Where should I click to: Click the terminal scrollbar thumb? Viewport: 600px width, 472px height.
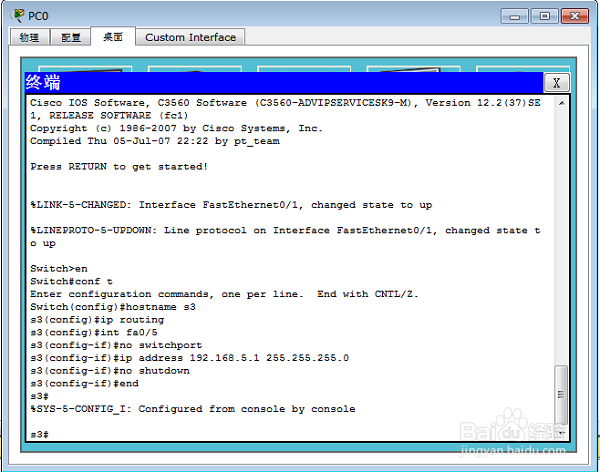click(561, 394)
